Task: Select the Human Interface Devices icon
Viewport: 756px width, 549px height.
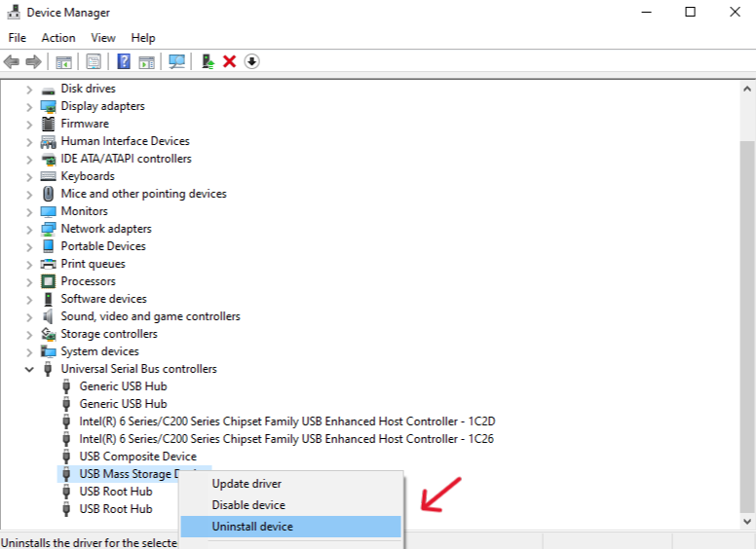Action: (x=48, y=141)
